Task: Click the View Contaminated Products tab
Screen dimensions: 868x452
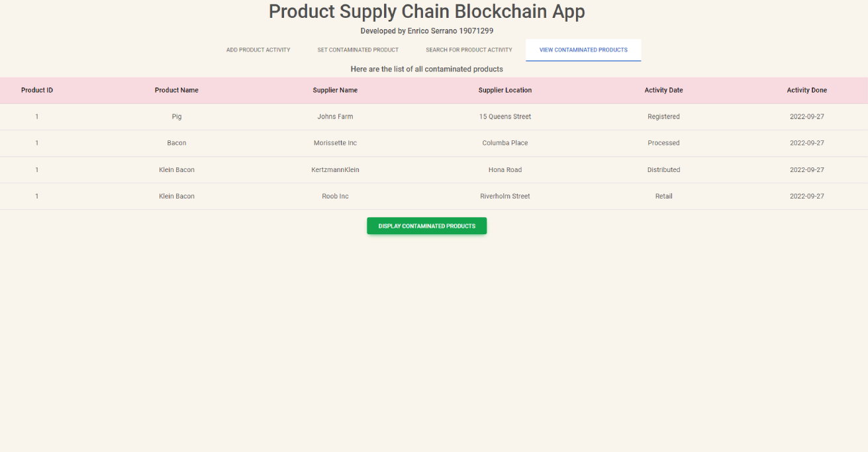Action: (583, 50)
